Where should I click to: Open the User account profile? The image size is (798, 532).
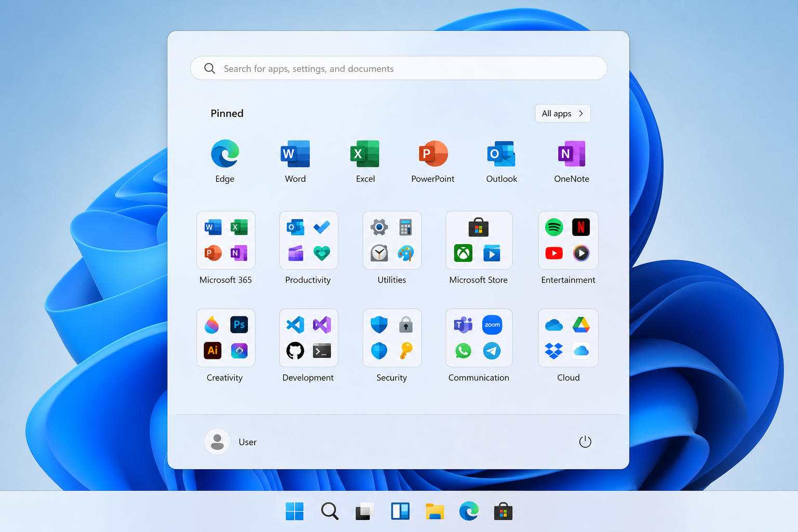[231, 442]
